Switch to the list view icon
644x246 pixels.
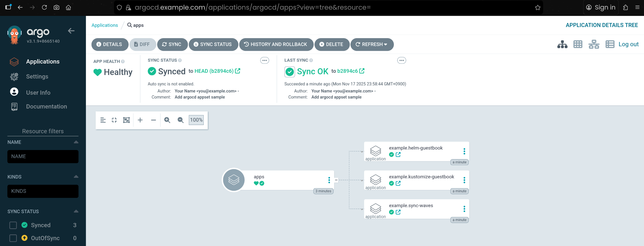point(610,44)
